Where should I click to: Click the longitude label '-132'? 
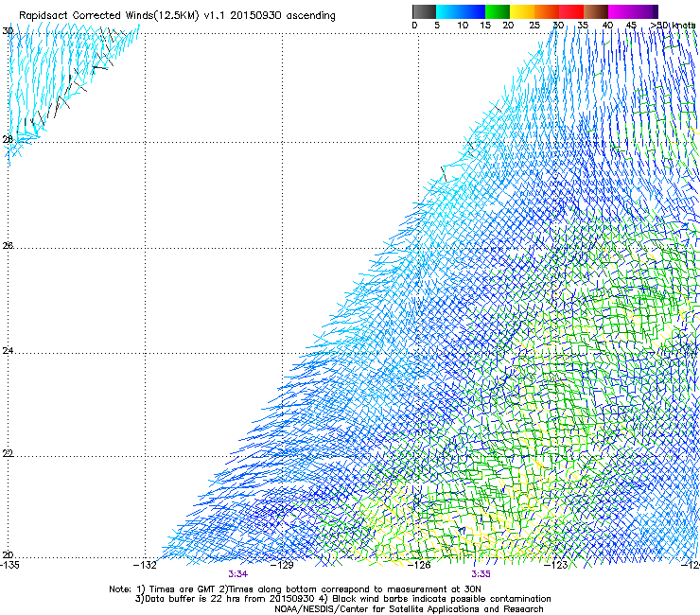145,565
